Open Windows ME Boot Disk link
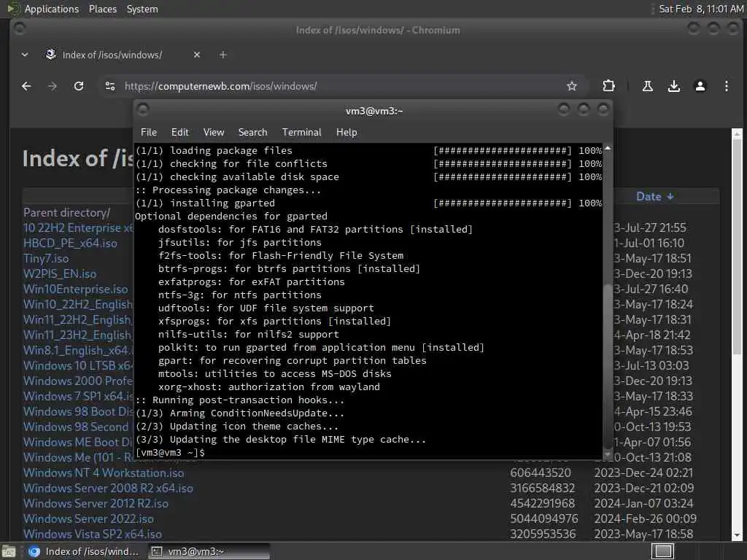 tap(78, 442)
